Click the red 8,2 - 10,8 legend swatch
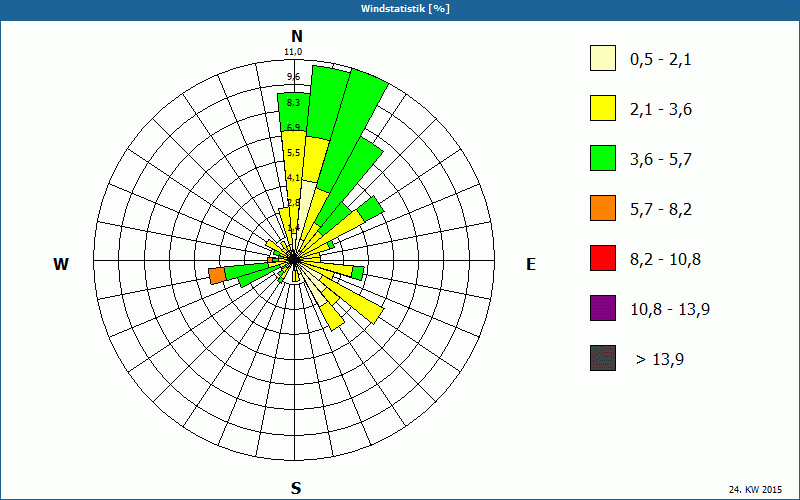 coord(603,258)
